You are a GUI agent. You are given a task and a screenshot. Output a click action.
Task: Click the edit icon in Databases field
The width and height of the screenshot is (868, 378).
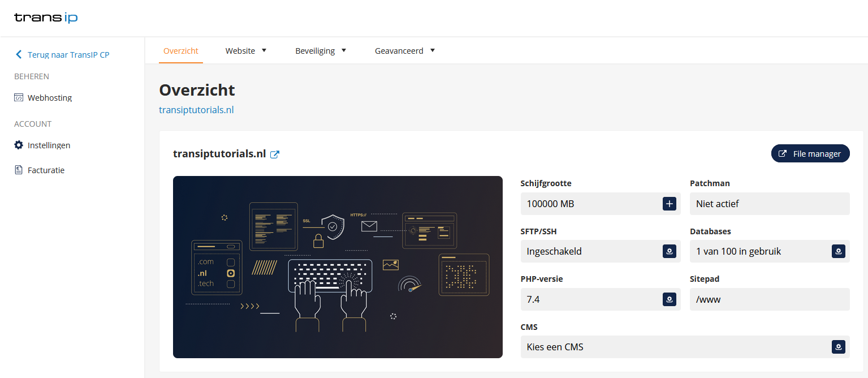[839, 251]
